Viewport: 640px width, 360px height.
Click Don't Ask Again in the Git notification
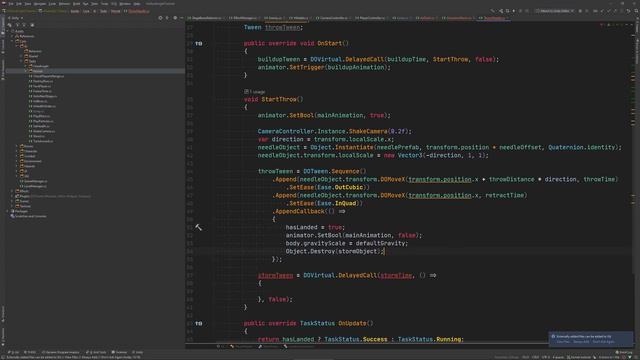point(603,342)
